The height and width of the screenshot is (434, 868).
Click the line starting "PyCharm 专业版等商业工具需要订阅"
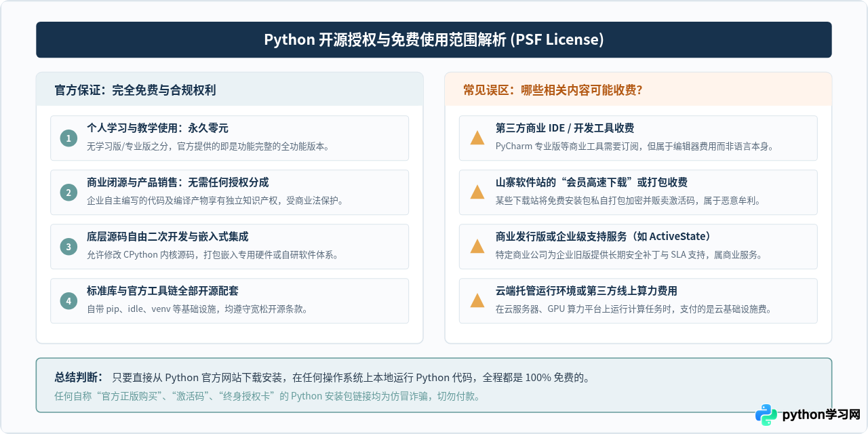point(635,146)
